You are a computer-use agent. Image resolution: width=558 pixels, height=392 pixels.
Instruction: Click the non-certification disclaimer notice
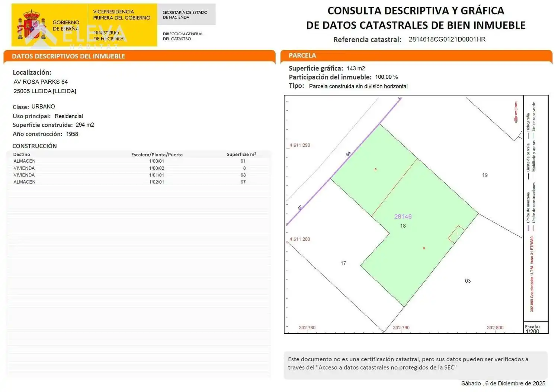point(416,365)
